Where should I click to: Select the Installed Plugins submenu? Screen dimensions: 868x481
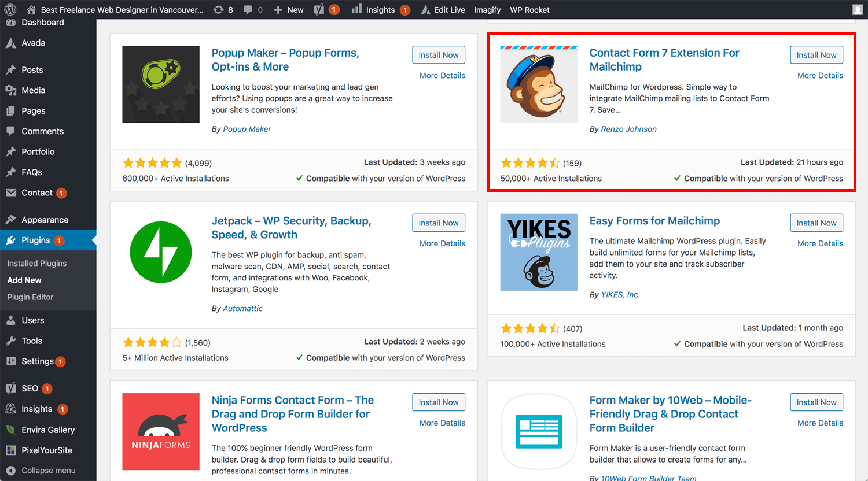tap(36, 263)
